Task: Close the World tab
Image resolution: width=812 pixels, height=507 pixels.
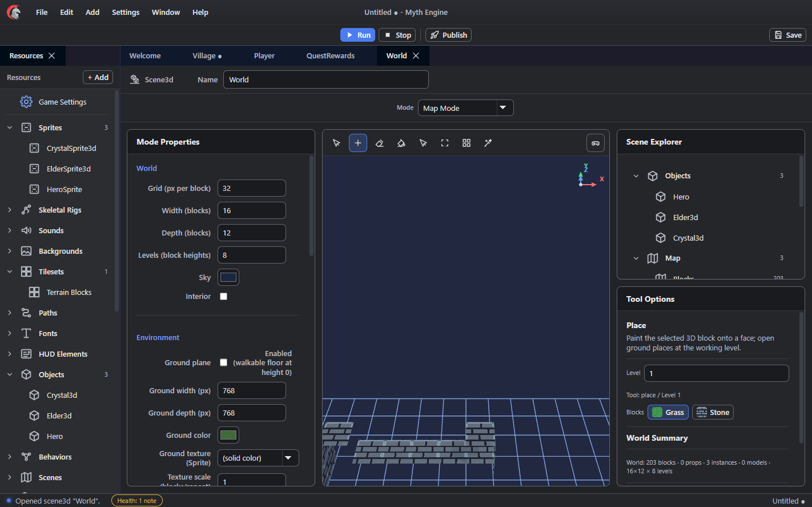Action: coord(416,55)
